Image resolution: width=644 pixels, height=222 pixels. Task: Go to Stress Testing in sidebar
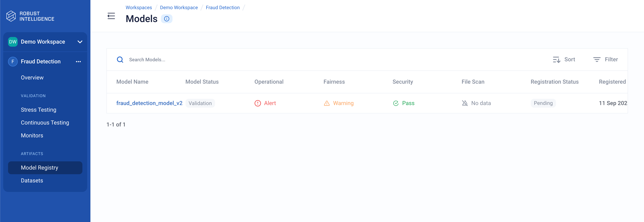39,110
